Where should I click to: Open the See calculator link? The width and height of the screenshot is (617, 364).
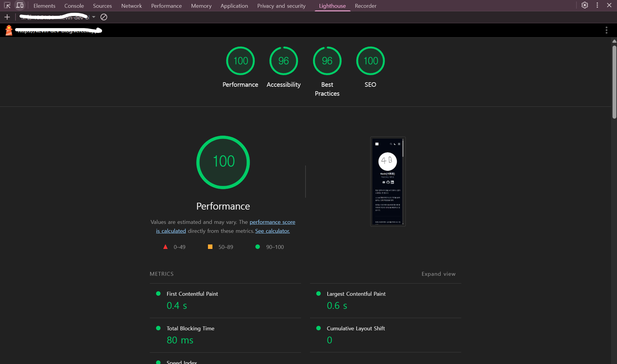(272, 231)
